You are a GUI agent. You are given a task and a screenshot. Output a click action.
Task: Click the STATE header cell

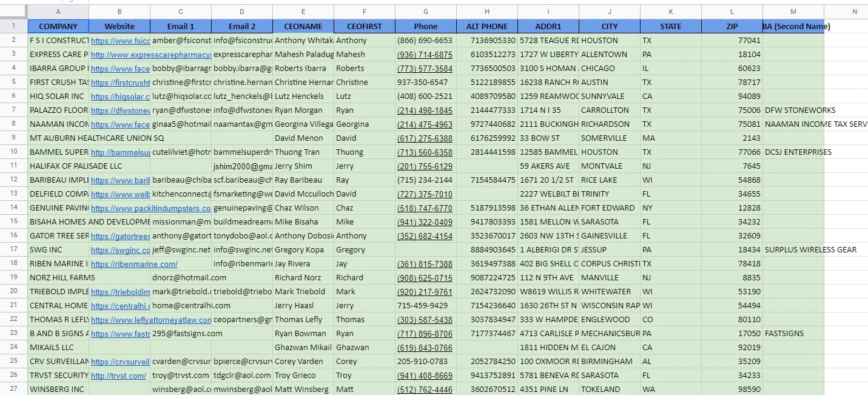[671, 26]
